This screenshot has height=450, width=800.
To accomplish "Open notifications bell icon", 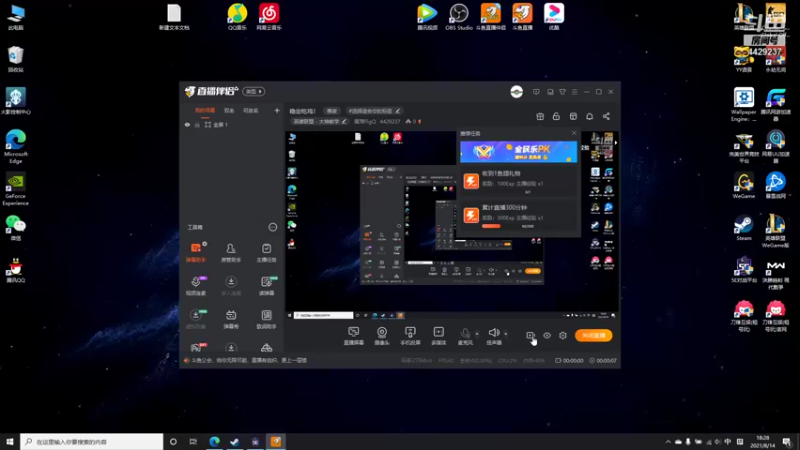I will coord(589,116).
